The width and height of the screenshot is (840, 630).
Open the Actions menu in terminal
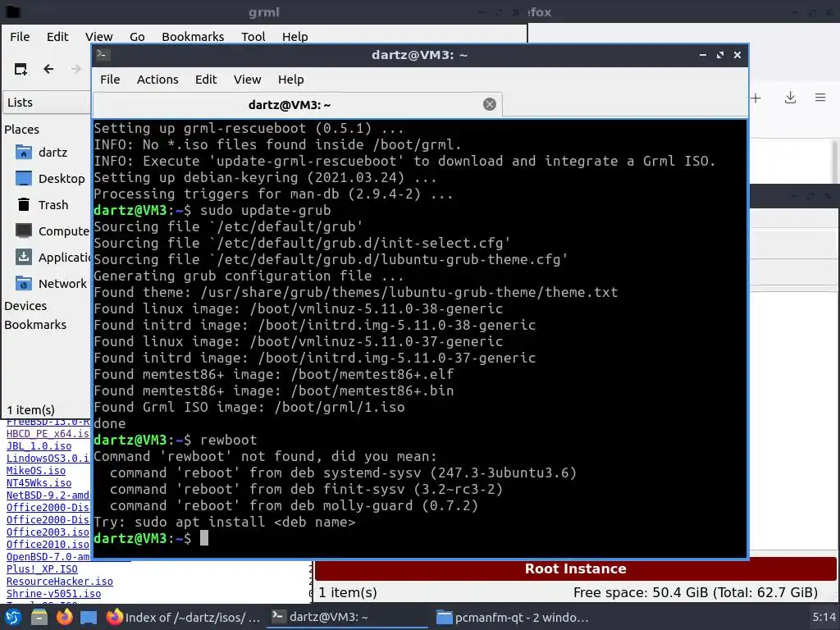[x=157, y=80]
